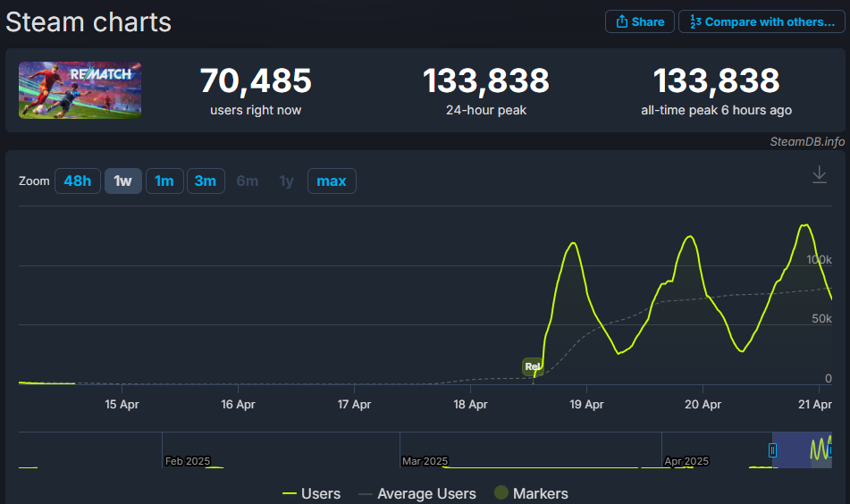
Task: Set chart zoom to 48h
Action: 77,181
